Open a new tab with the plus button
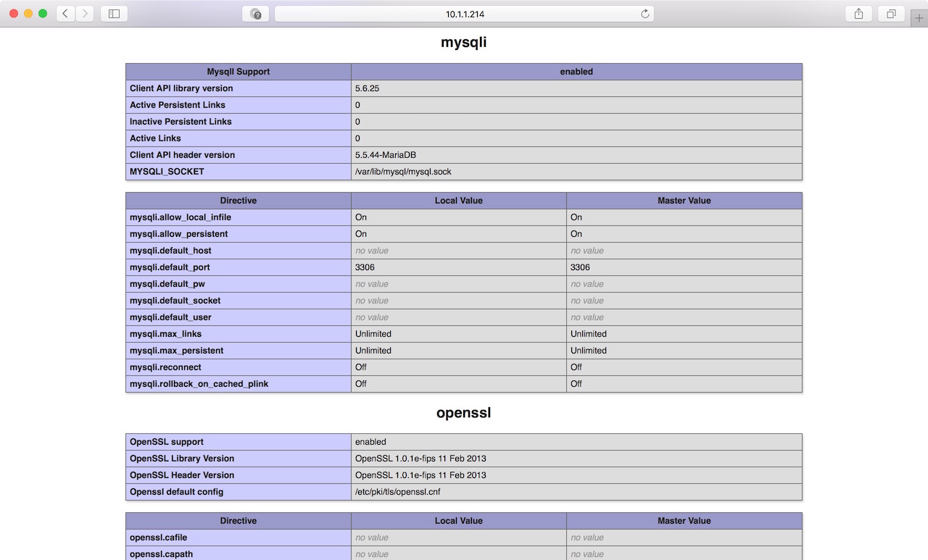The width and height of the screenshot is (928, 560). pyautogui.click(x=919, y=18)
